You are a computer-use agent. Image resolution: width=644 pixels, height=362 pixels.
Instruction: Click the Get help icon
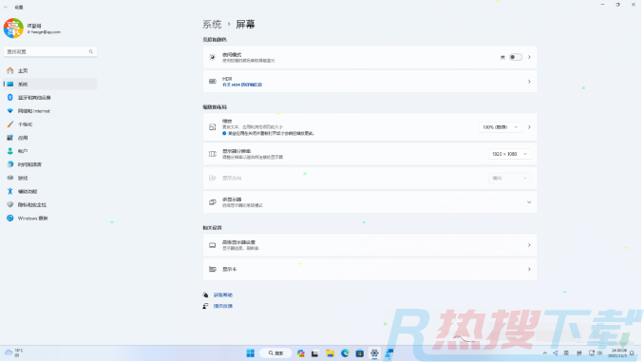coord(205,295)
